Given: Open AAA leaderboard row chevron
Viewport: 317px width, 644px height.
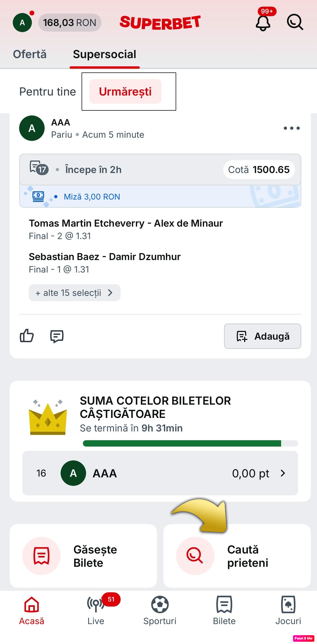Looking at the screenshot, I should [283, 473].
